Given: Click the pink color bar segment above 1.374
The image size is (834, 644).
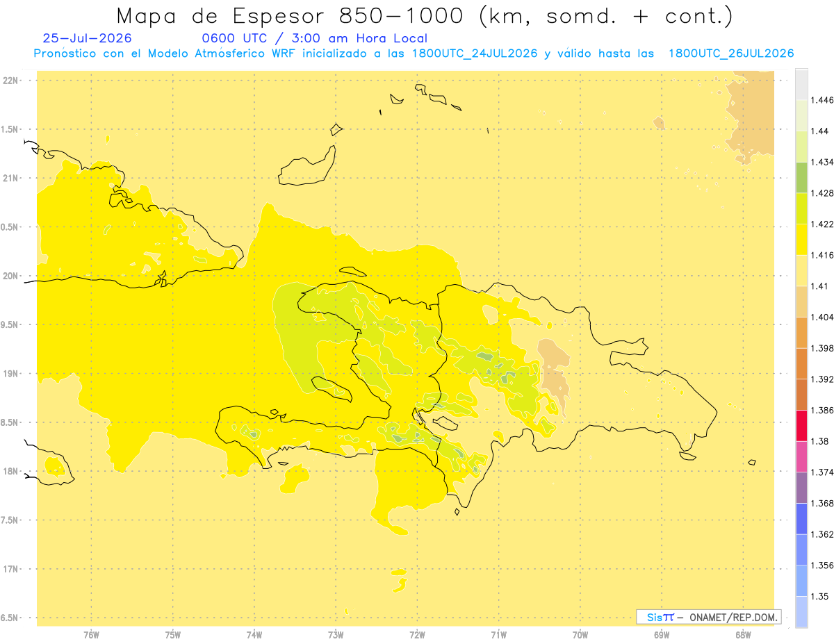Looking at the screenshot, I should [801, 456].
